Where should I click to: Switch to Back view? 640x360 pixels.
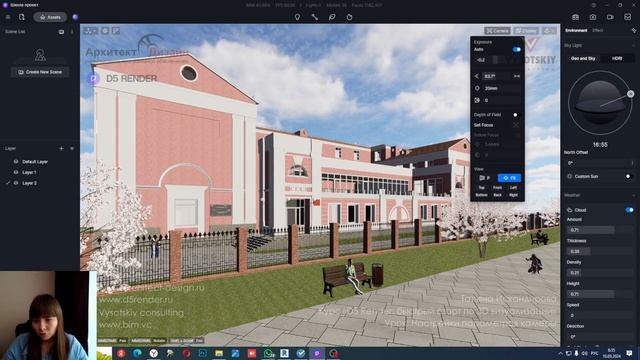[497, 195]
